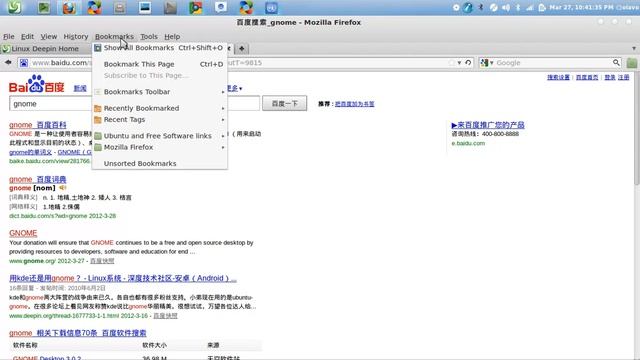Click the 百度一下 search button
Screen dimensions: 640x360
(x=284, y=104)
